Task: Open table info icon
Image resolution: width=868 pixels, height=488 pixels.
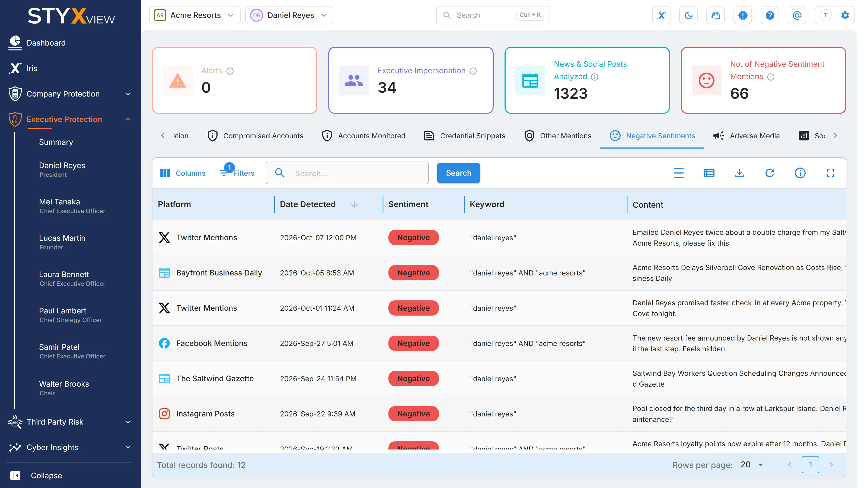Action: click(800, 173)
